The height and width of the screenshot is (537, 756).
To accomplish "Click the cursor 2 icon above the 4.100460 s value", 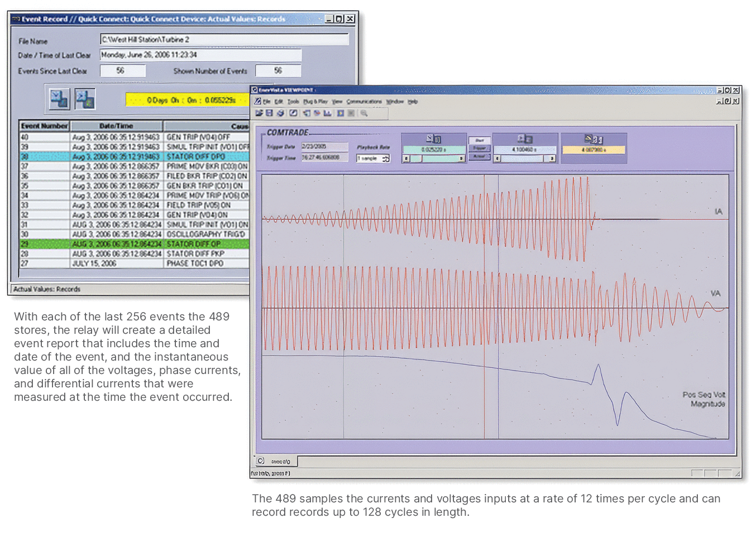I will (x=525, y=138).
